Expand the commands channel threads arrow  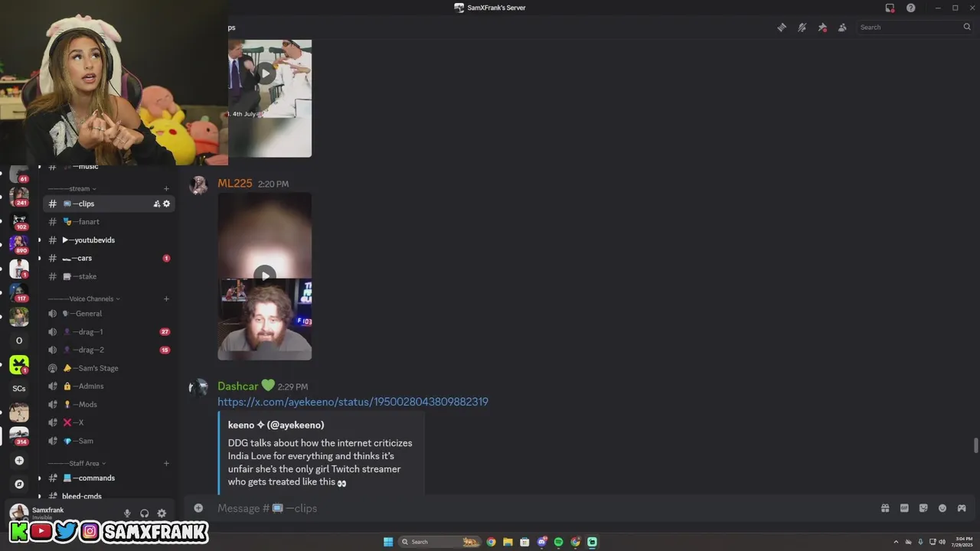(x=40, y=478)
